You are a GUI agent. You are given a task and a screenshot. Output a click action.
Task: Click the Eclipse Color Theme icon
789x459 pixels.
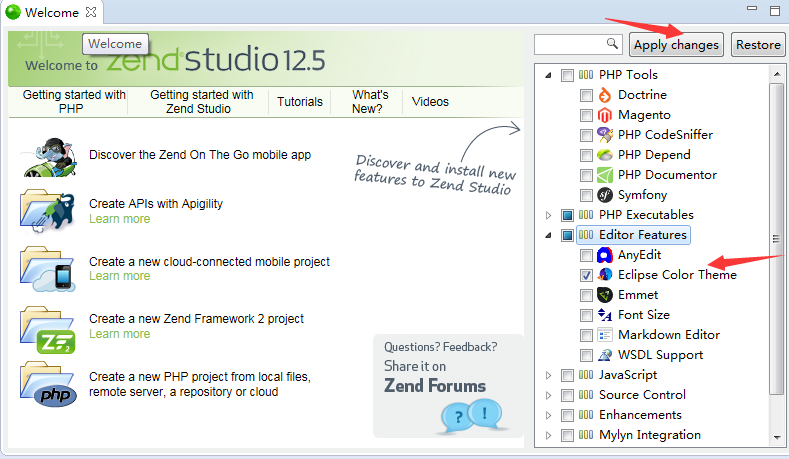[x=604, y=275]
